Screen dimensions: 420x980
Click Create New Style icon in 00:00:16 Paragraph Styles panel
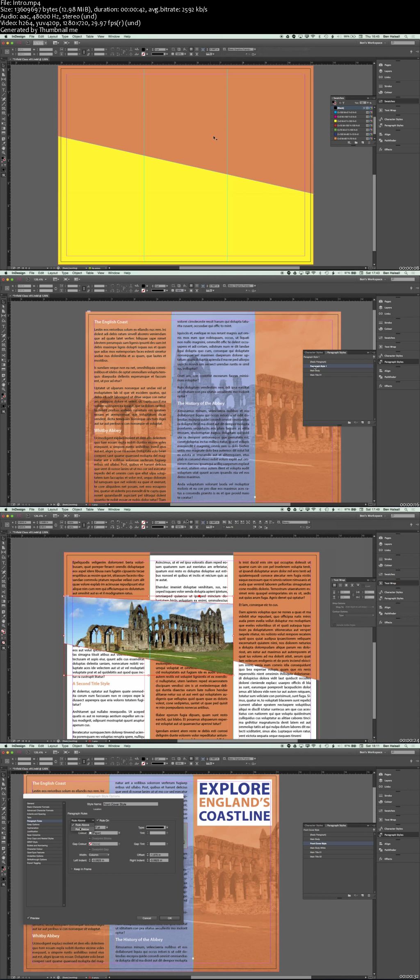pos(363,422)
